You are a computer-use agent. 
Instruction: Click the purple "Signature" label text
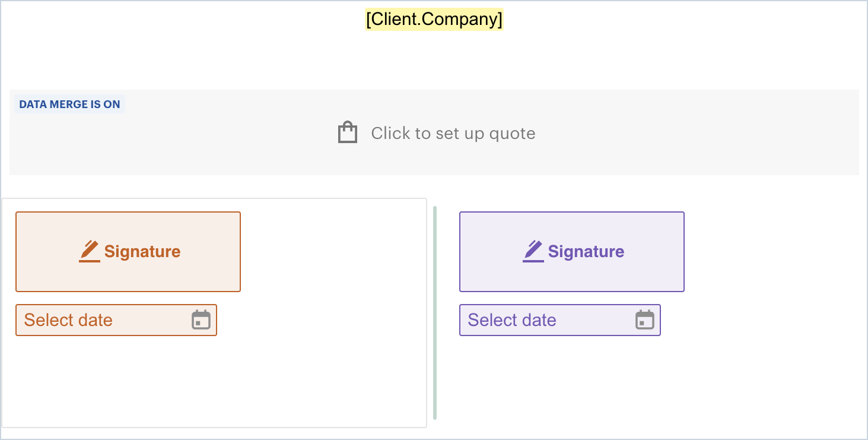(586, 252)
